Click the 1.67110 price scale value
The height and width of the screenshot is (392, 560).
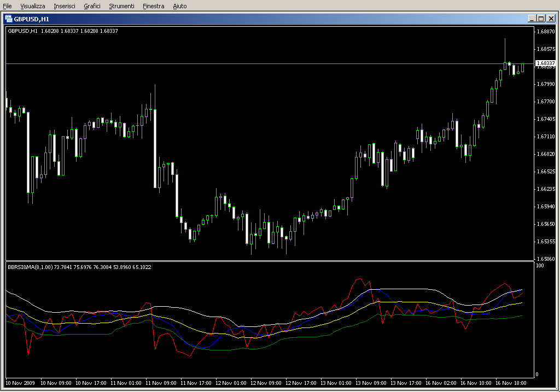pos(546,136)
